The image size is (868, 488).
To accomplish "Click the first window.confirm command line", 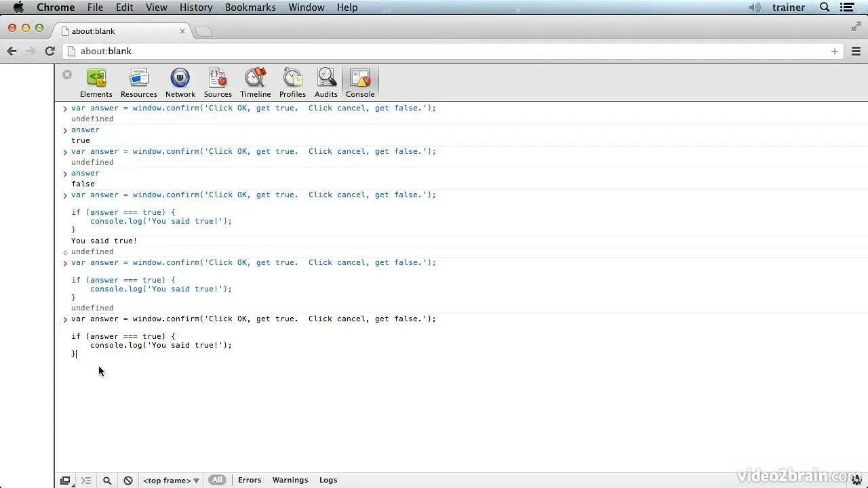I will point(254,108).
